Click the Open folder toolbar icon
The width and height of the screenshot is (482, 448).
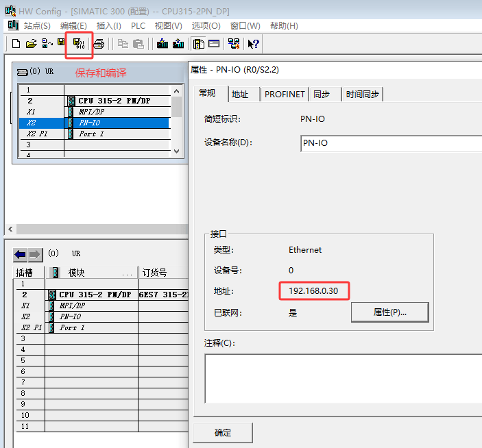(31, 44)
